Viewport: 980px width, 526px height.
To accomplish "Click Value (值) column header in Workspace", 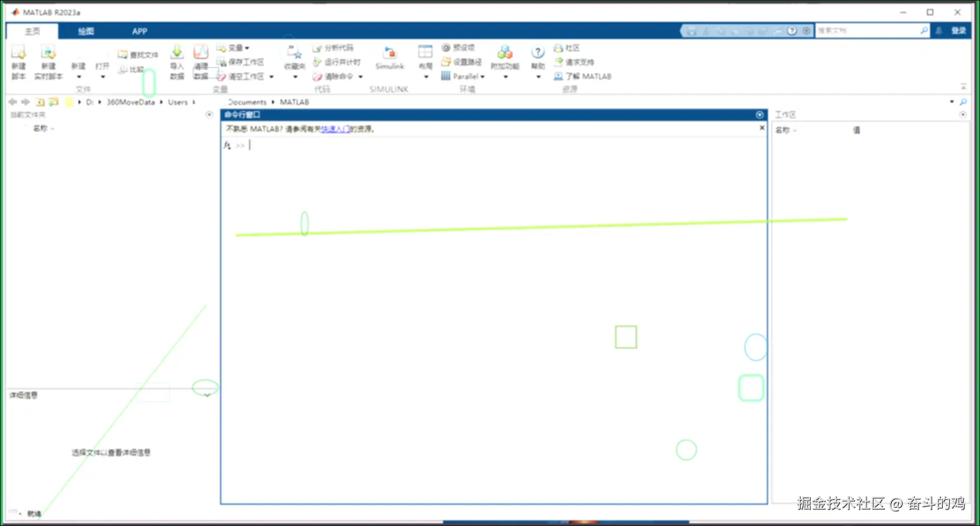I will click(x=857, y=130).
